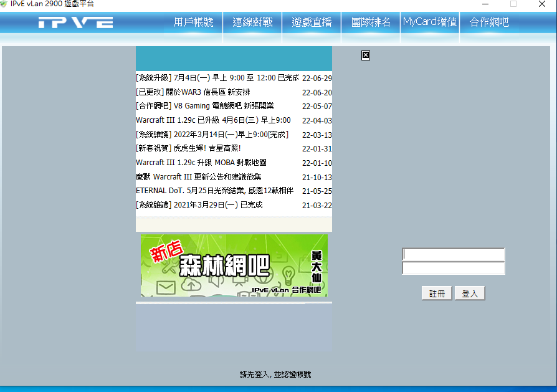Click the date 21-10-13
557x392 pixels.
tap(317, 177)
